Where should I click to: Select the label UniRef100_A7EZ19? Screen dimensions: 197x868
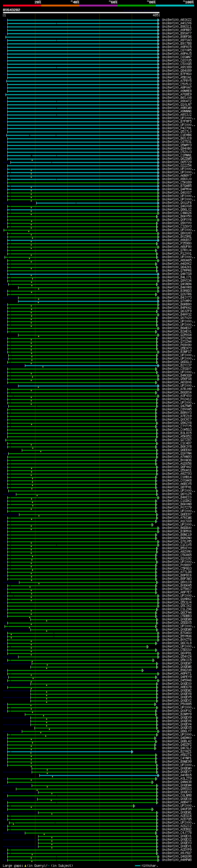point(177,417)
